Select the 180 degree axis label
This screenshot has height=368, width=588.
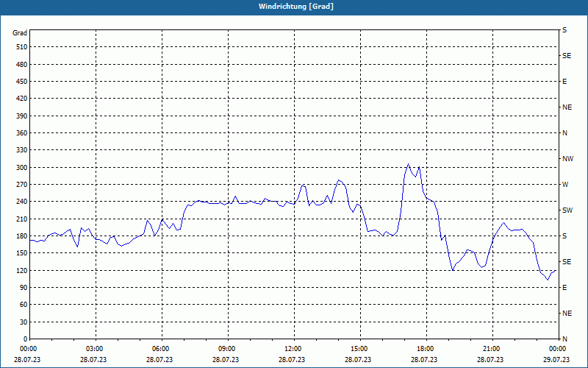tap(22, 236)
